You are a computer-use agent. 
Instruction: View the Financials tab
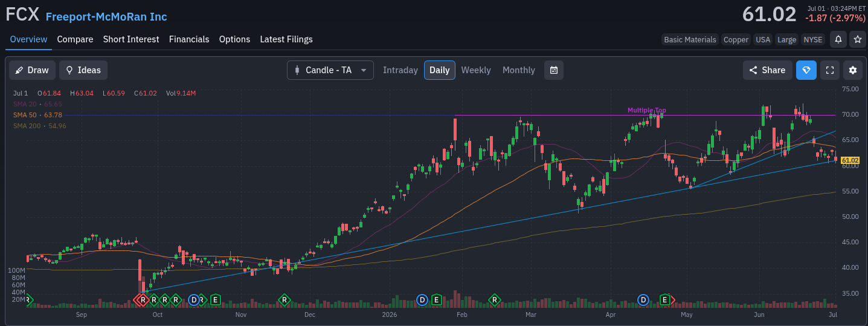click(x=189, y=39)
